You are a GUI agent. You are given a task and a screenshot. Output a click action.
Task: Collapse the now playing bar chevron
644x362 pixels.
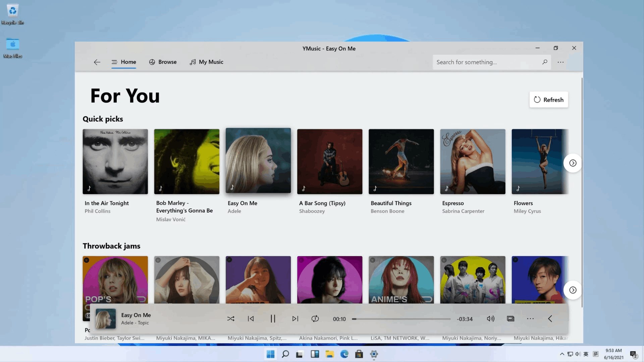pos(550,318)
